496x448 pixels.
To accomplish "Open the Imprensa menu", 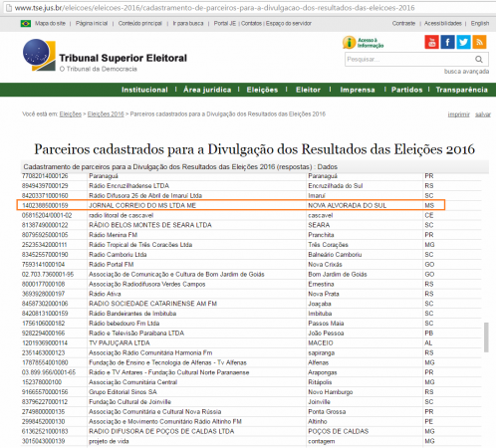I will [x=358, y=90].
